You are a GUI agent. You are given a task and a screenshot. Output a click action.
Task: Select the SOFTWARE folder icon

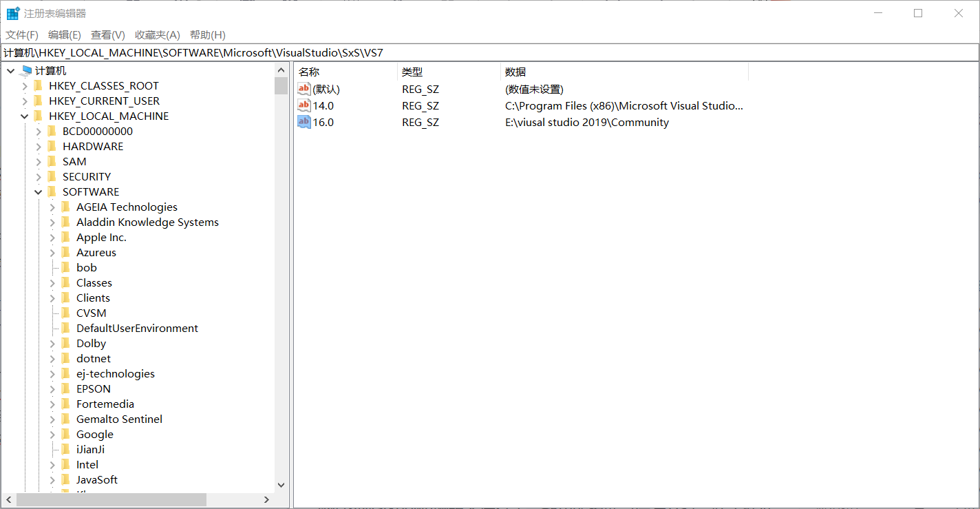click(52, 191)
